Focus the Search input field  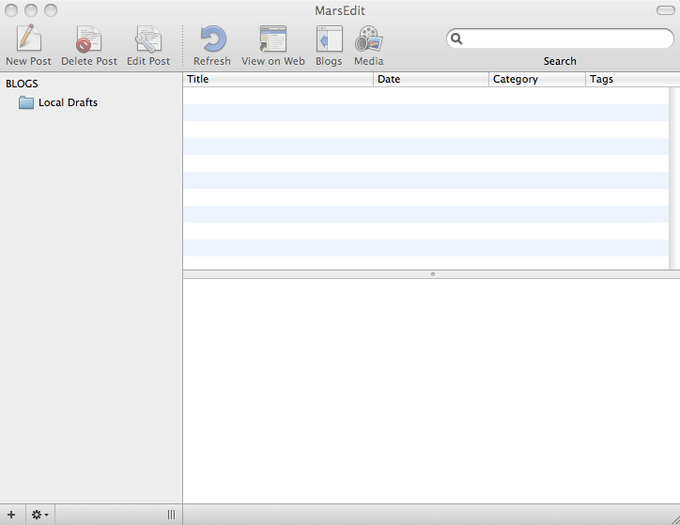pos(560,39)
